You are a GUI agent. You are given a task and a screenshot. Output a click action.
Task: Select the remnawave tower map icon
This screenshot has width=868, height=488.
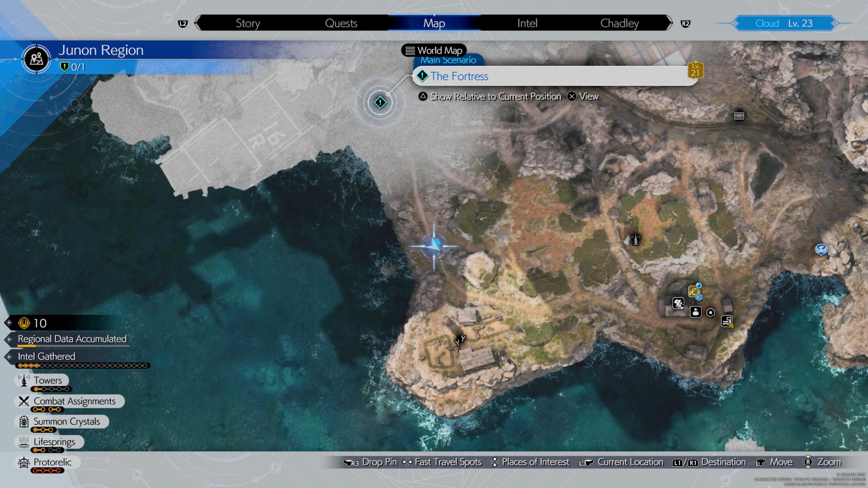(635, 239)
